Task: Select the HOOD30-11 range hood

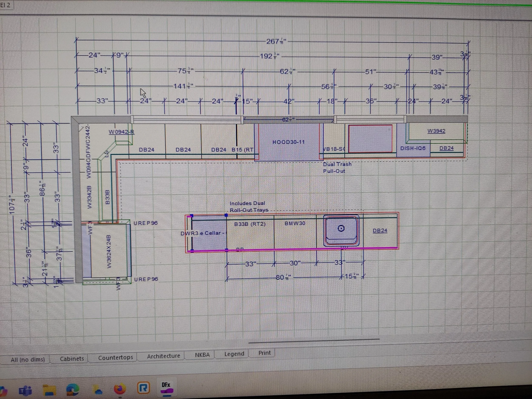Action: tap(288, 142)
